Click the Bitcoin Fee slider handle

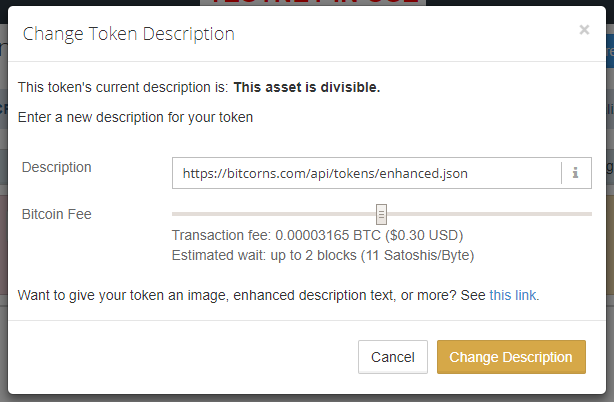tap(381, 213)
